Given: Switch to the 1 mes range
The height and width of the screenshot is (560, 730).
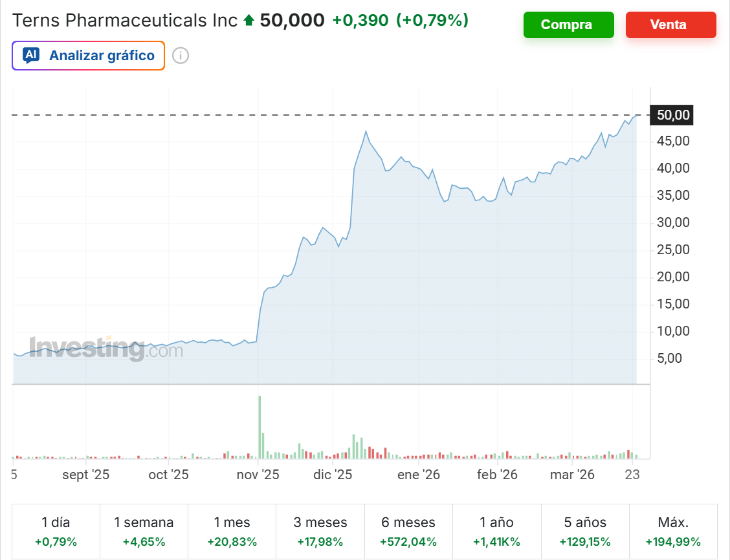Looking at the screenshot, I should pyautogui.click(x=232, y=532).
